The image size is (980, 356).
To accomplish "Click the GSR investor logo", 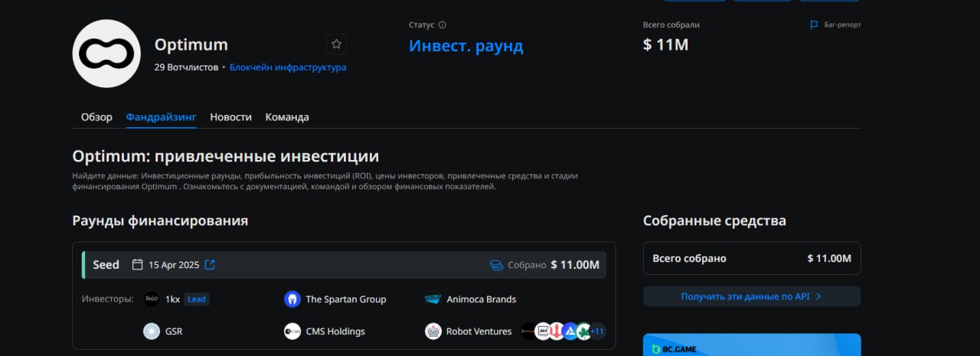I will [152, 332].
